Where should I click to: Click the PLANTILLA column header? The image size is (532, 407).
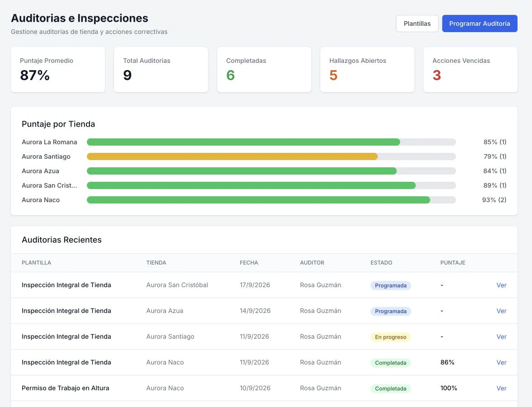(x=36, y=263)
